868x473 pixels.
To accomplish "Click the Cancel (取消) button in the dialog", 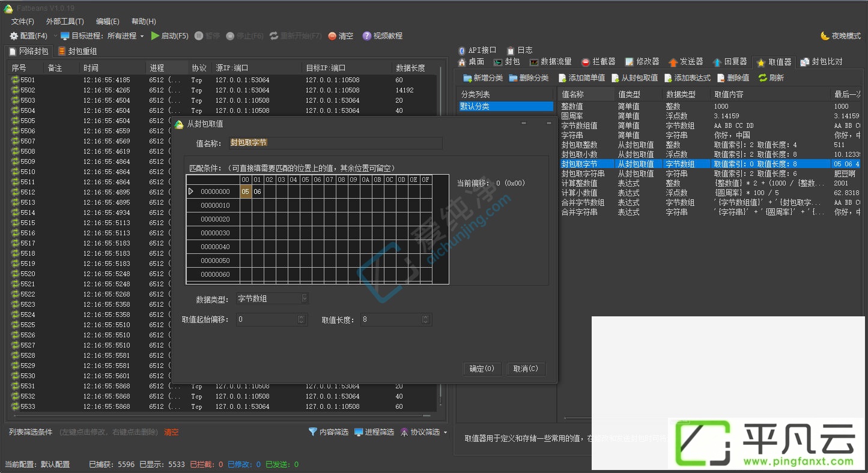I will [x=526, y=369].
